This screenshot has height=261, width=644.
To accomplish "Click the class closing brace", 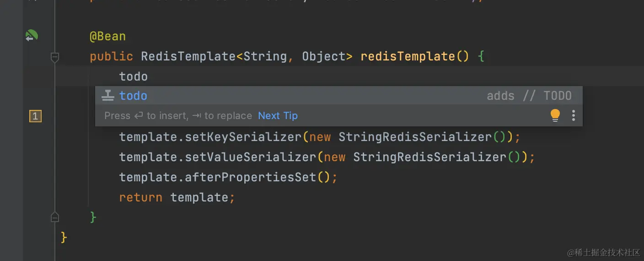I will click(x=64, y=237).
